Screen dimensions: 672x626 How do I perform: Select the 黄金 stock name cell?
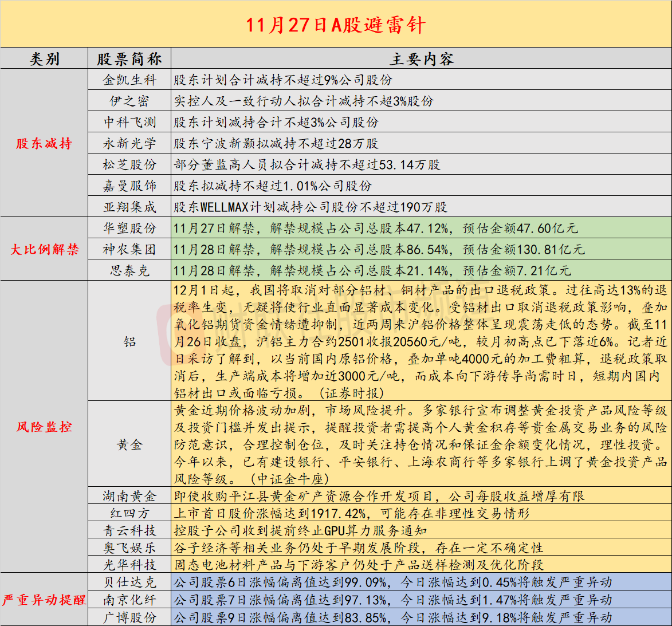click(129, 445)
